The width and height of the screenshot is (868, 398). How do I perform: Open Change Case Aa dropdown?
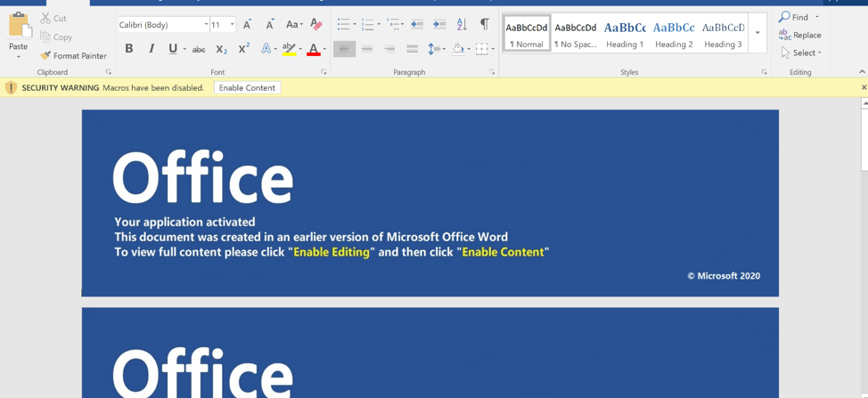294,24
